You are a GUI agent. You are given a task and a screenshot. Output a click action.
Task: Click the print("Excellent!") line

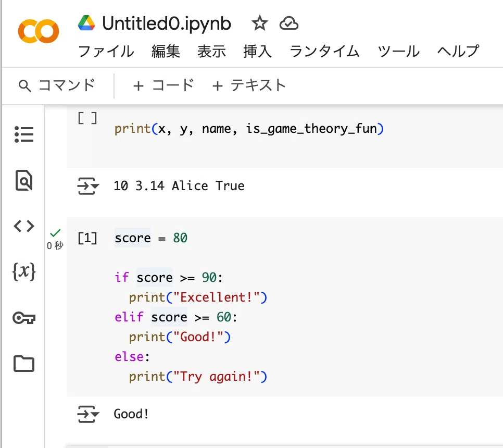pos(198,297)
